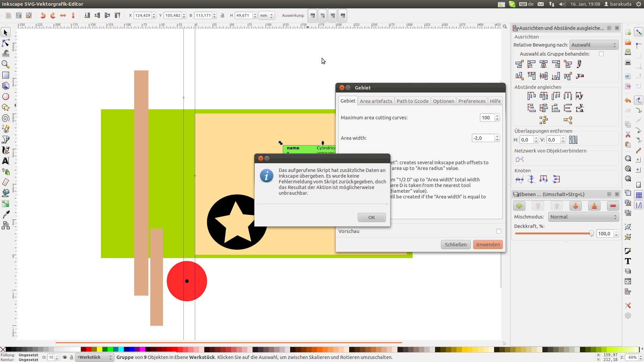Select the Zoom magnifier tool
Viewport: 644px width, 362px height.
coord(6,64)
